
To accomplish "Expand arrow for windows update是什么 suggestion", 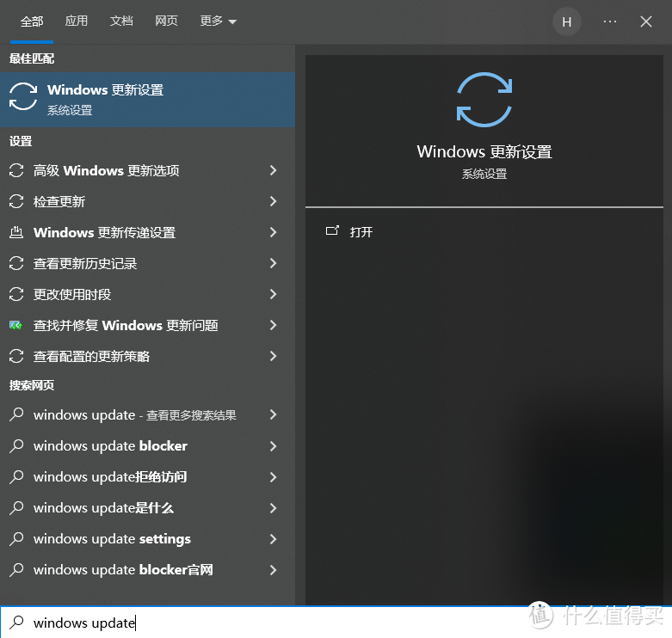I will [273, 508].
